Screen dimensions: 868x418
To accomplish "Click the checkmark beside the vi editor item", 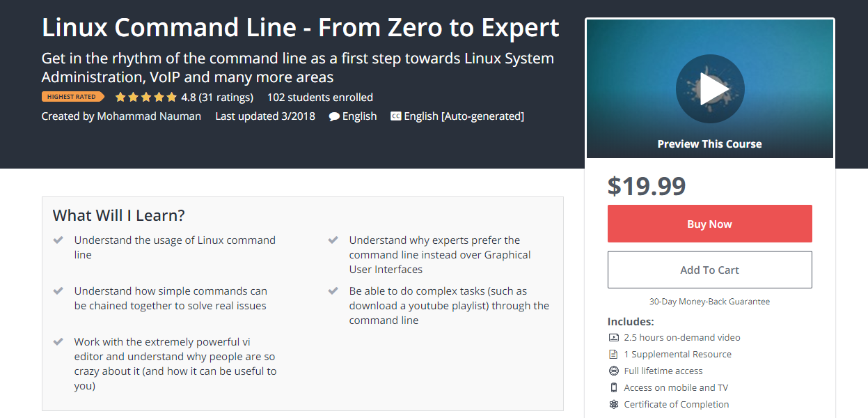I will click(58, 342).
